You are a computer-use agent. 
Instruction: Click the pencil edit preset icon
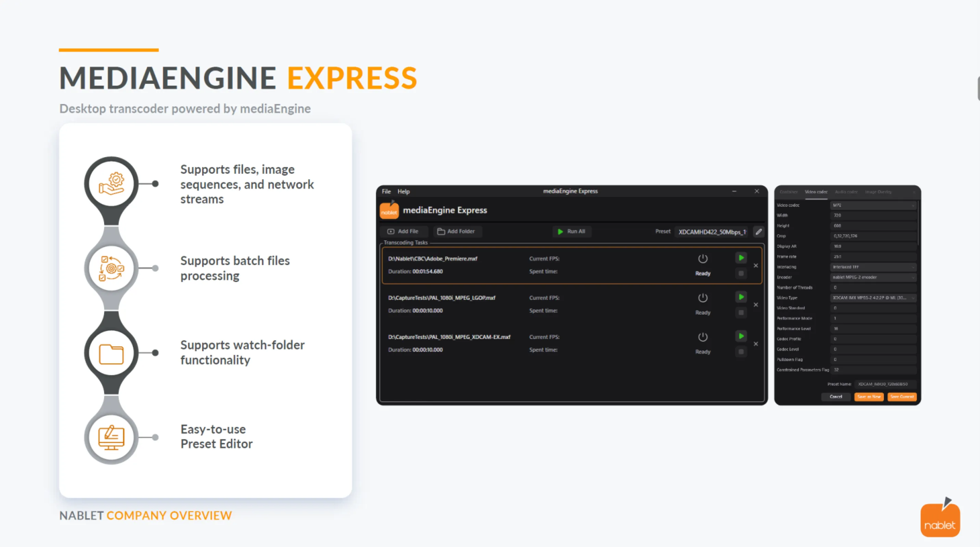pos(758,231)
